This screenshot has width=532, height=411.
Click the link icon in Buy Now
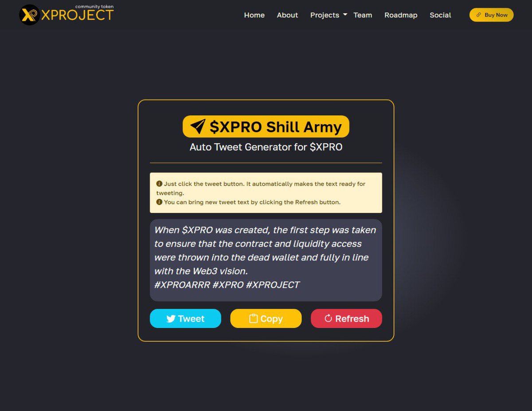(x=479, y=15)
